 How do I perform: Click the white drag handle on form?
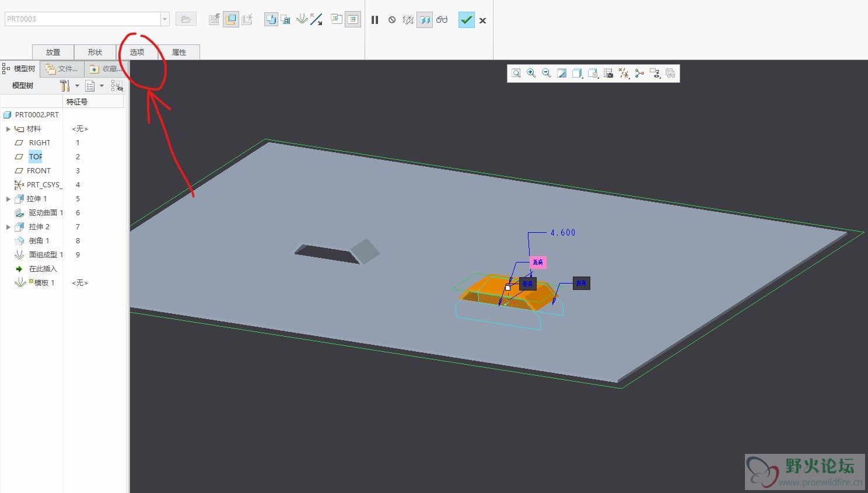508,288
